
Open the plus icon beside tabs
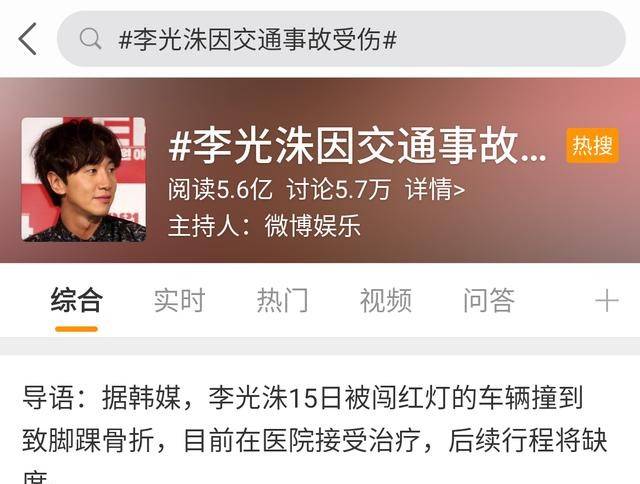607,301
